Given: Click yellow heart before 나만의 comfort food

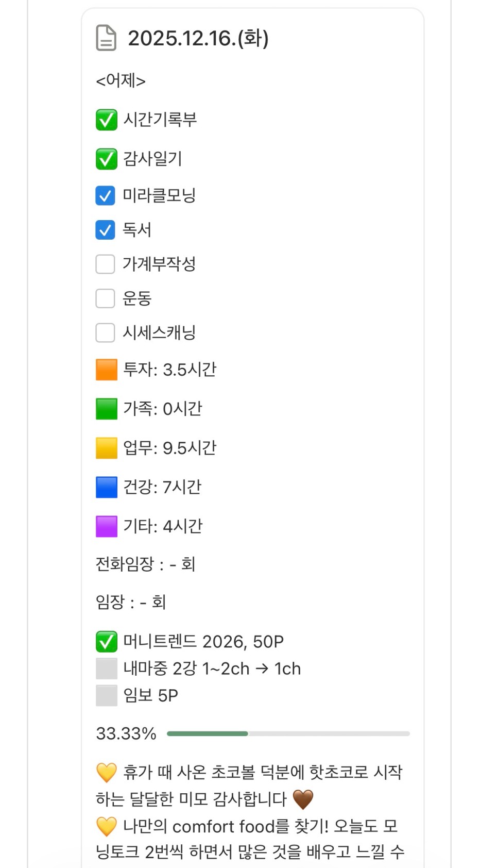Looking at the screenshot, I should coord(106,827).
